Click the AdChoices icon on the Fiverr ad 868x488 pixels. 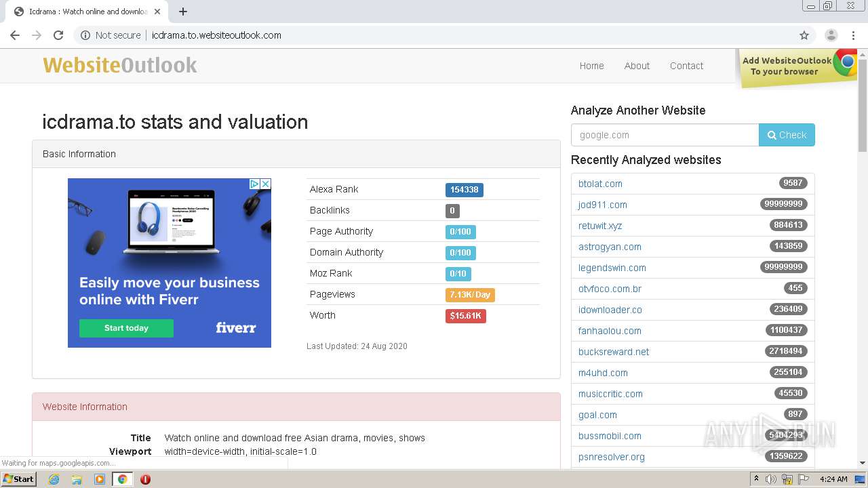pyautogui.click(x=254, y=184)
